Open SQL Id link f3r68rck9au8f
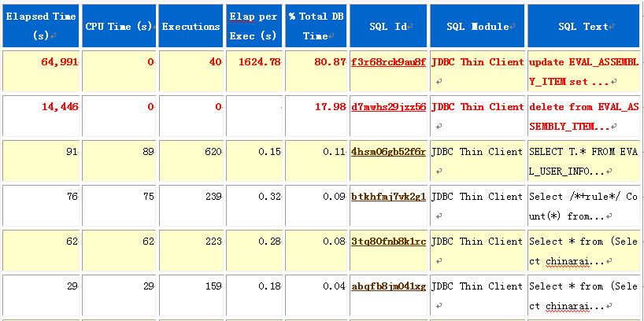 [x=388, y=62]
